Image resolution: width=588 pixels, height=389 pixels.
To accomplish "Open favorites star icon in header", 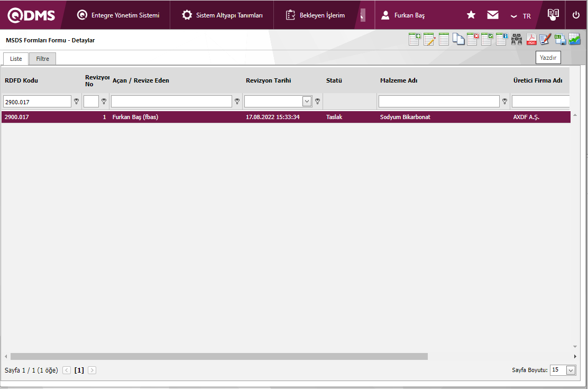I will click(471, 15).
